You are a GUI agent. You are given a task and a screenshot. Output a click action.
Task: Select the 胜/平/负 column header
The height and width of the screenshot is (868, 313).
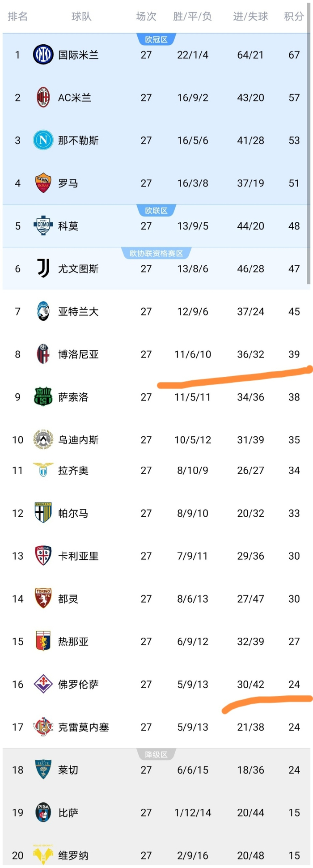coord(192,17)
